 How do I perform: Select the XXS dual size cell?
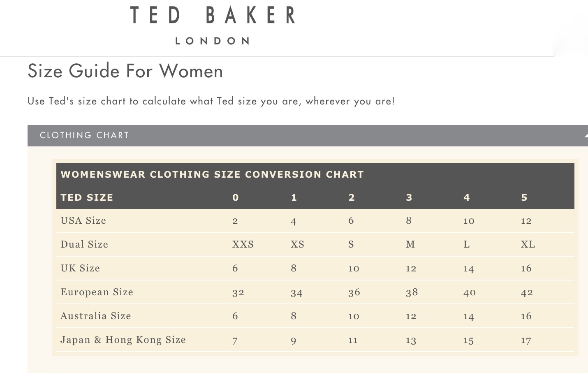click(243, 245)
